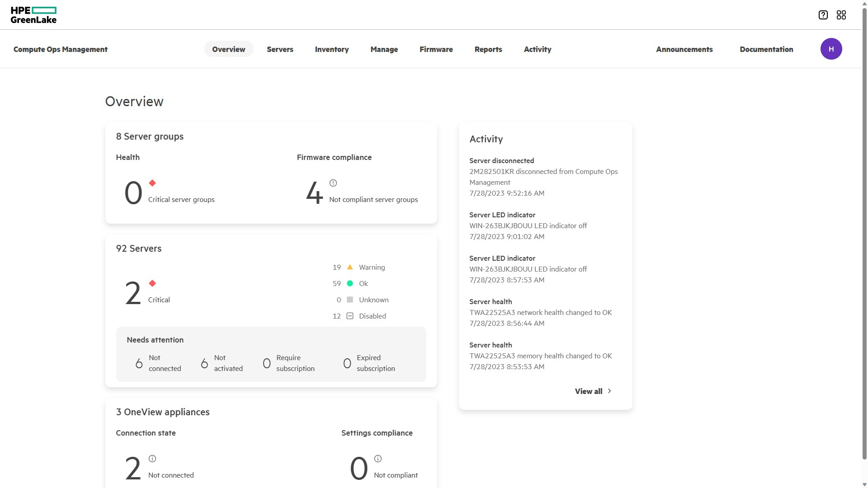Click the HPE GreenLake logo

coord(34,14)
